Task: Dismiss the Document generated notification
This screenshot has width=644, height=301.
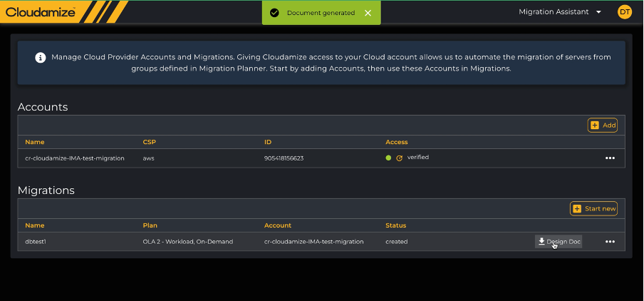Action: pos(368,13)
